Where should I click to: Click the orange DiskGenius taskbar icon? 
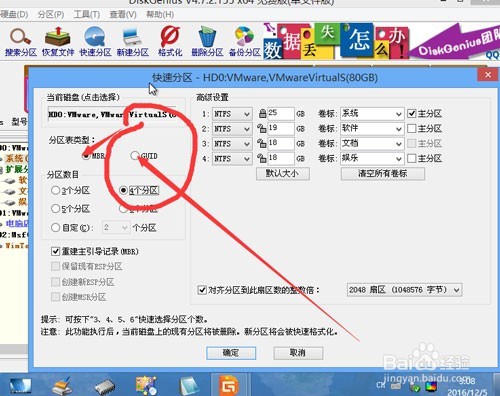click(230, 386)
